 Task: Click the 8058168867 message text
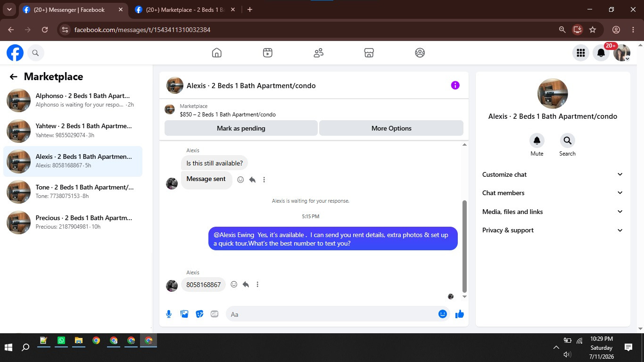[x=204, y=285]
